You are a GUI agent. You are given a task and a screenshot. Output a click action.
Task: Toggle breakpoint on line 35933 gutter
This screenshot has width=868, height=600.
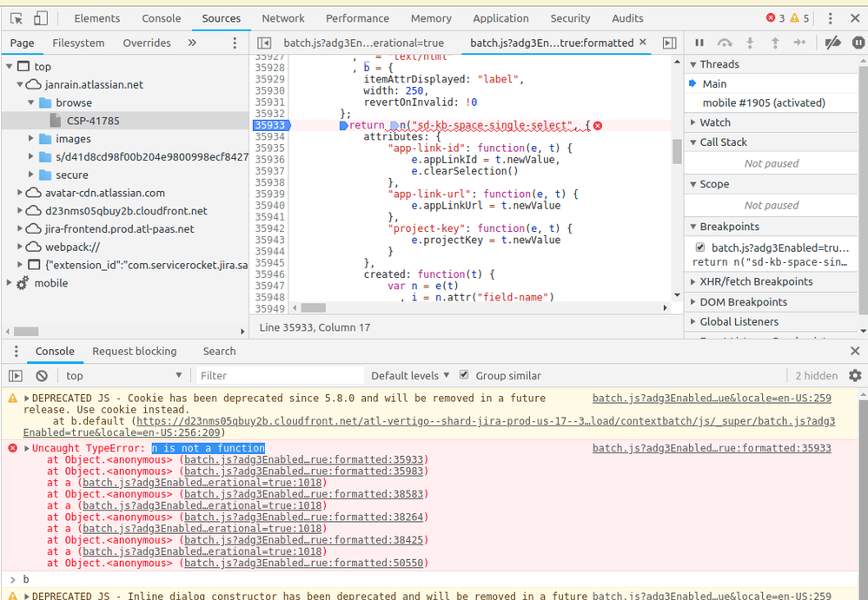[x=271, y=126]
